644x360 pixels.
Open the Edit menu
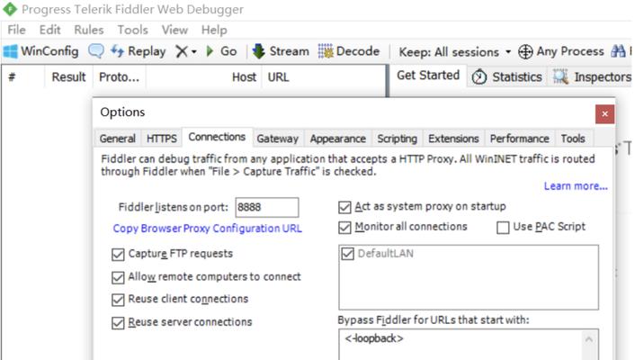point(49,30)
